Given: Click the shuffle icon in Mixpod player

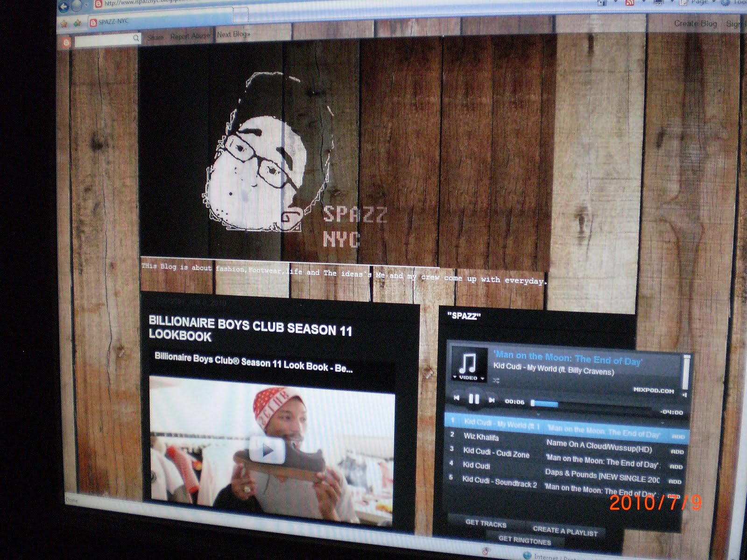Looking at the screenshot, I should click(496, 381).
